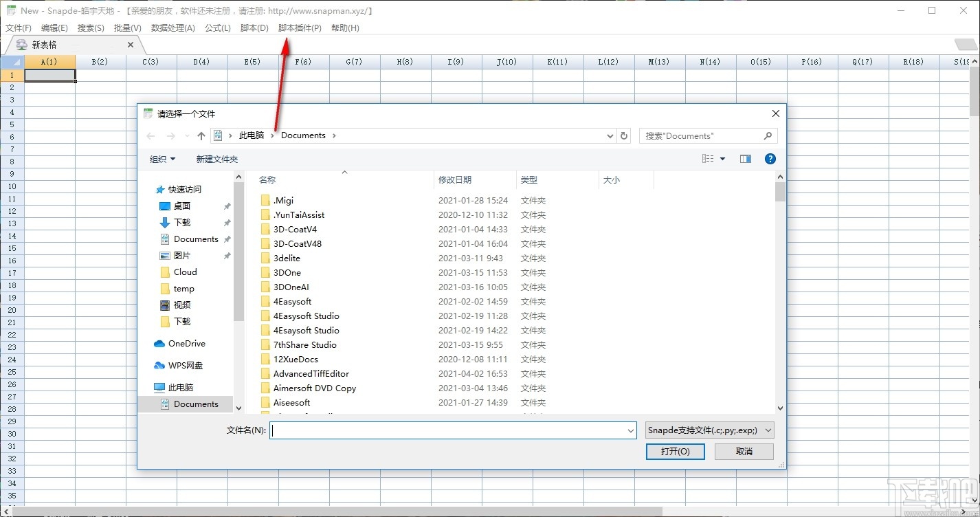Select the .Migi folder
980x517 pixels.
click(277, 200)
